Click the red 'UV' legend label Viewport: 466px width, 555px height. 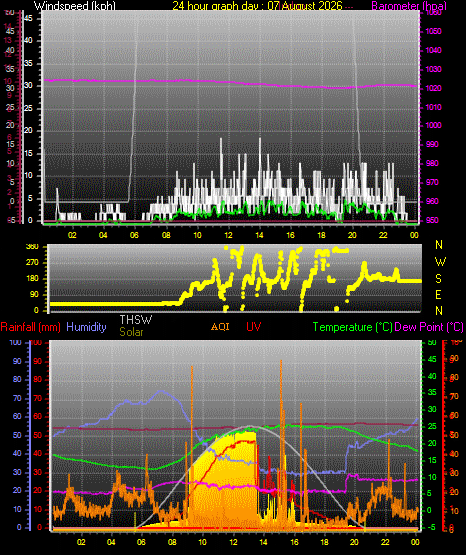point(254,327)
